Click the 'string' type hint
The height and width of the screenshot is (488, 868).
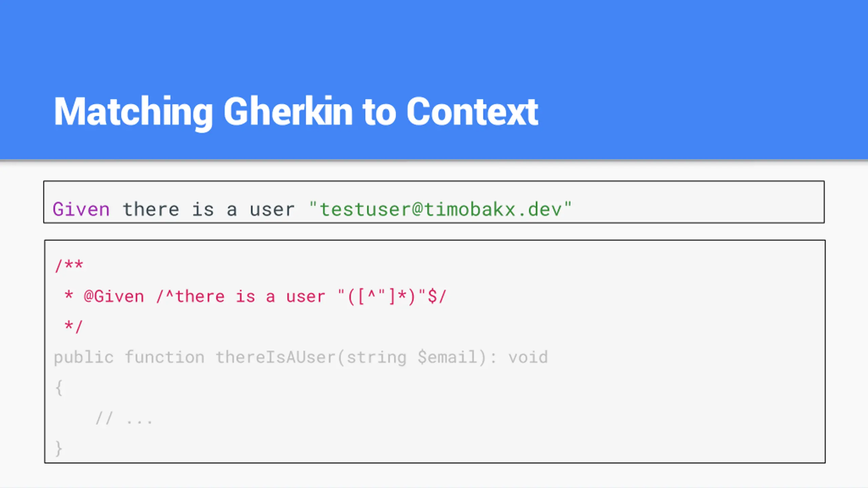(x=376, y=358)
